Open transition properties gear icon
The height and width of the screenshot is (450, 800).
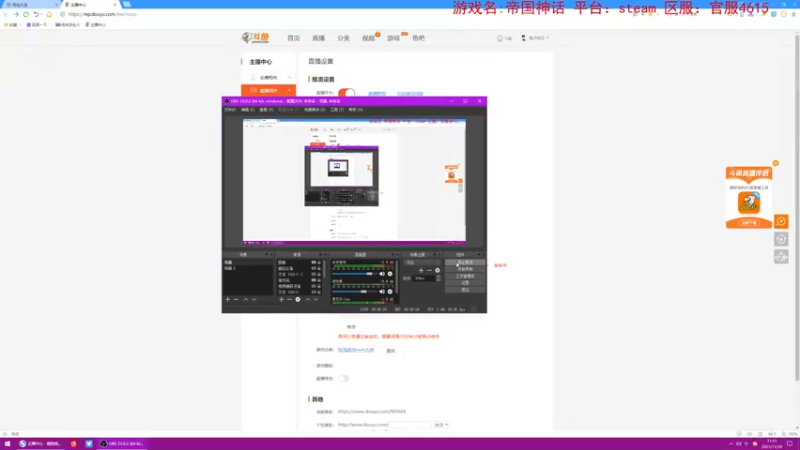pyautogui.click(x=437, y=270)
